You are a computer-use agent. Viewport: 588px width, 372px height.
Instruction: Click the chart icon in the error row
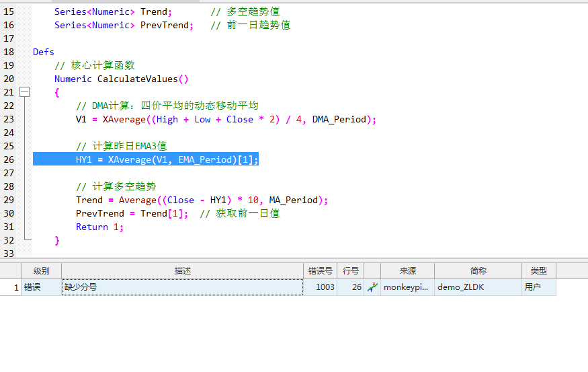point(372,287)
